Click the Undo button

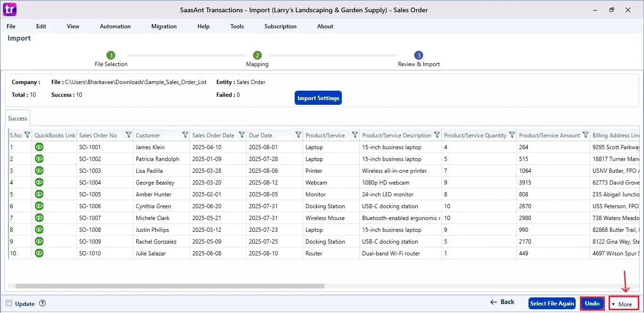592,304
